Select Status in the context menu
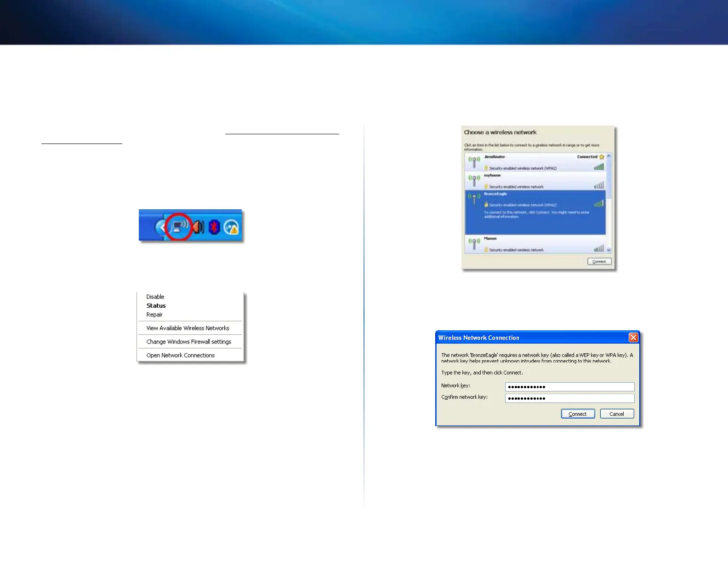The width and height of the screenshot is (728, 563). [x=156, y=305]
